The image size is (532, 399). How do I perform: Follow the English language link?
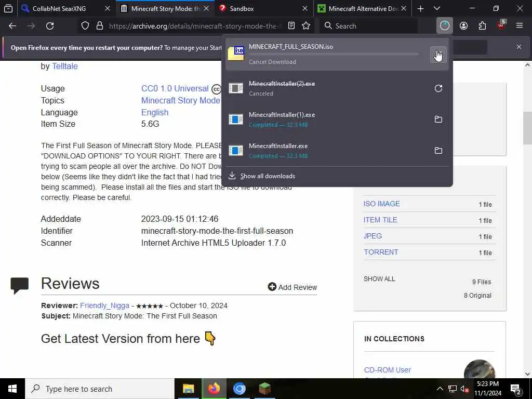155,112
